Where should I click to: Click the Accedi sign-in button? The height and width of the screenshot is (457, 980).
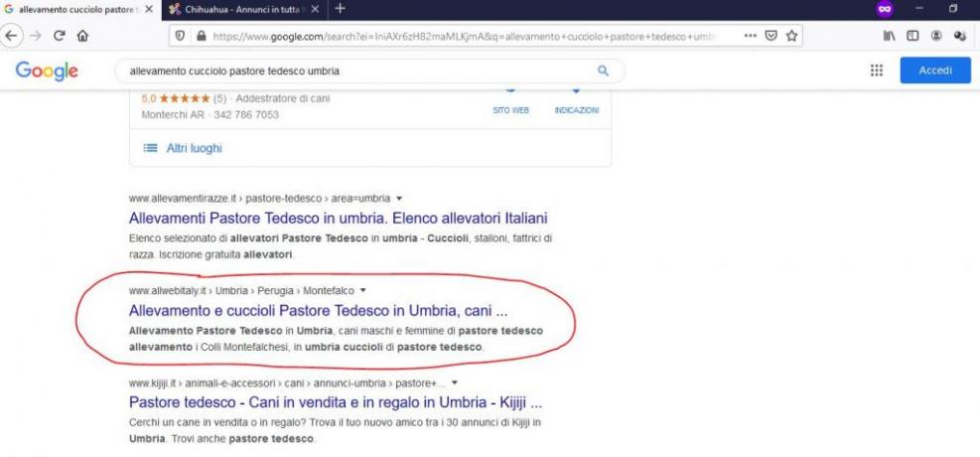pos(935,70)
